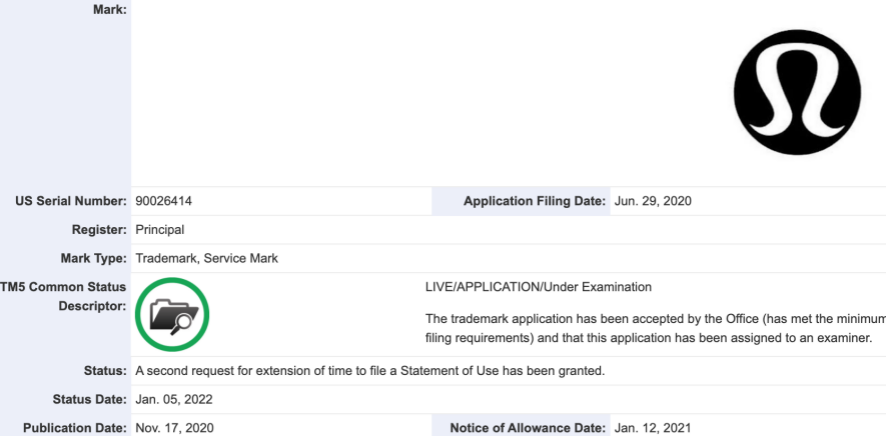Select the filing date Jun. 29, 2020
The height and width of the screenshot is (444, 892).
point(653,201)
